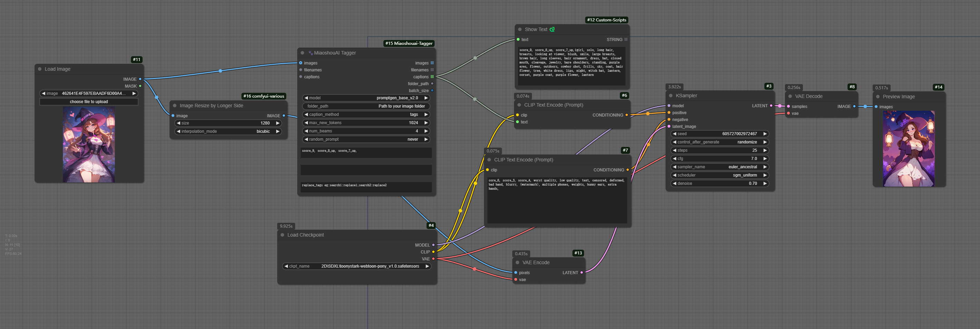Click the choose file to upload button
The image size is (980, 329).
click(x=89, y=102)
